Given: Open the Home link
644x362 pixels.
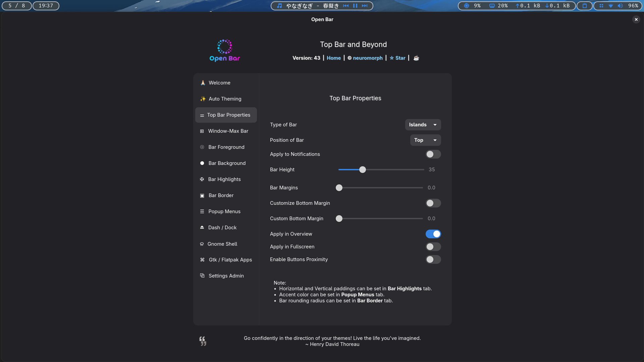Looking at the screenshot, I should point(334,58).
